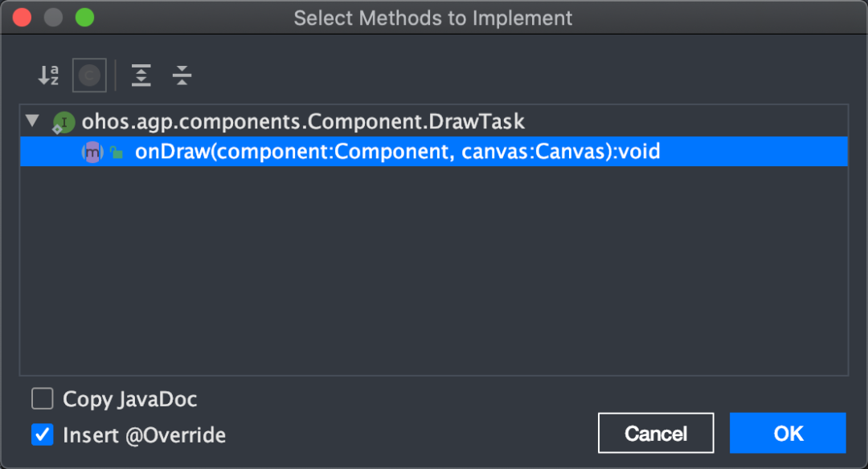Dismiss dialog with the Cancel button
The image size is (868, 469).
(656, 433)
